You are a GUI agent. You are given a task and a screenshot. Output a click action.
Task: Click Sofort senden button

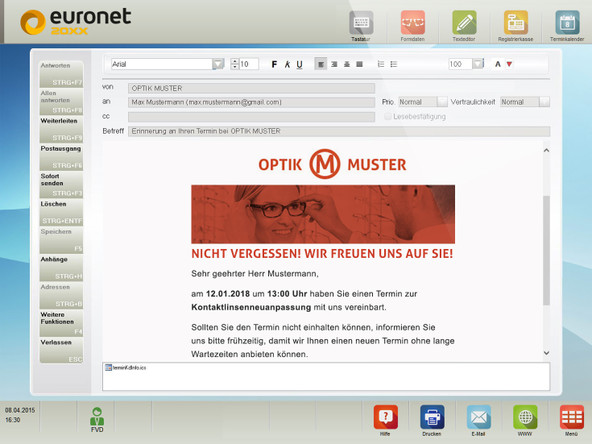61,185
